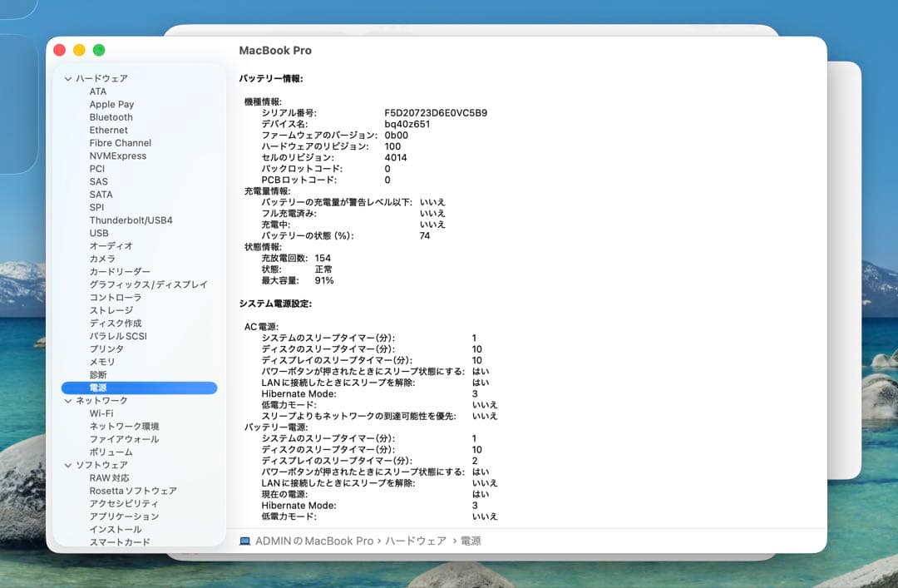Select 診断 in the sidebar
The image size is (898, 588).
click(98, 375)
